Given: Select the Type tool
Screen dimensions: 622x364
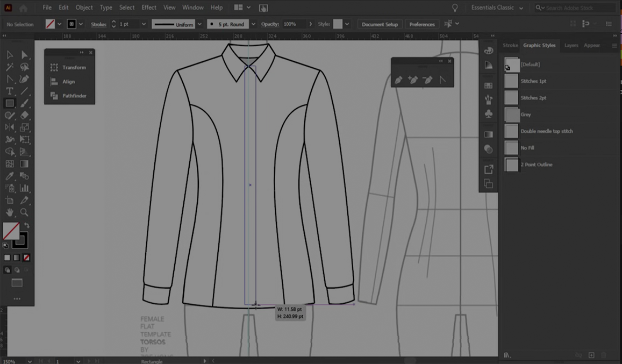Looking at the screenshot, I should click(10, 91).
